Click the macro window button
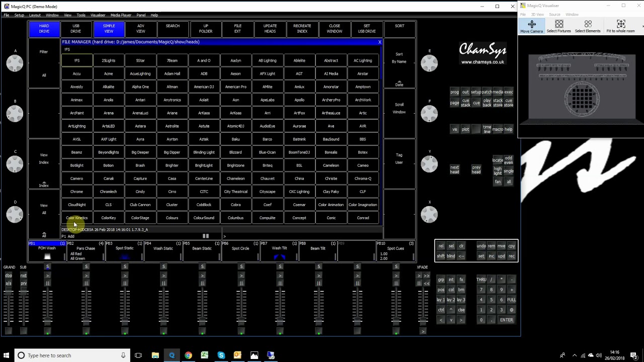 tap(498, 129)
